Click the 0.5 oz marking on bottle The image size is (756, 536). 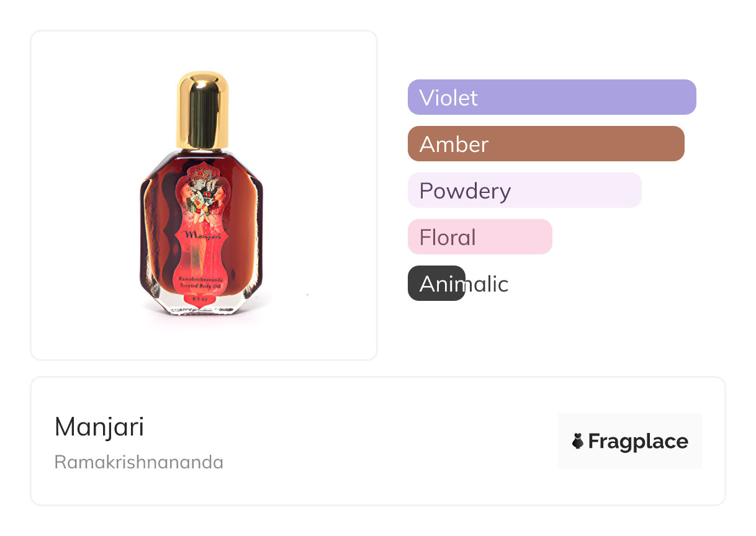[x=202, y=298]
